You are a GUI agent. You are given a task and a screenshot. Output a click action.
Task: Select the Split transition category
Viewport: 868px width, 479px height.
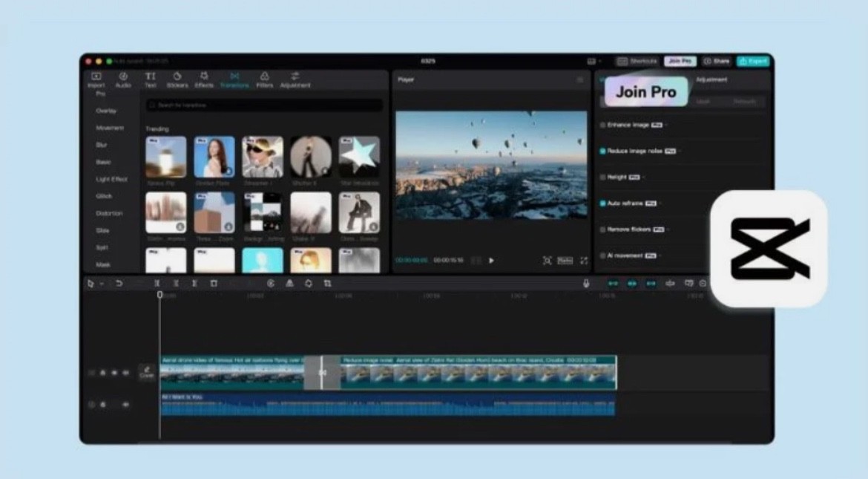click(102, 248)
